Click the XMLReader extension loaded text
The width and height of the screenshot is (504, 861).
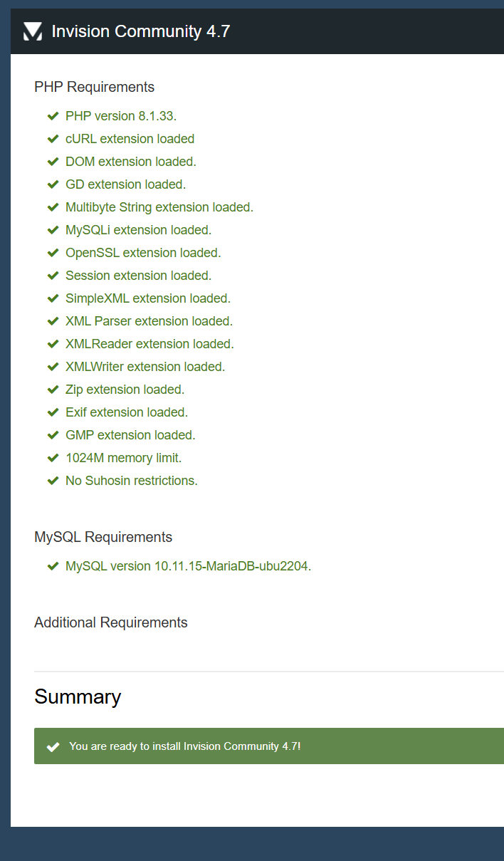[x=149, y=344]
